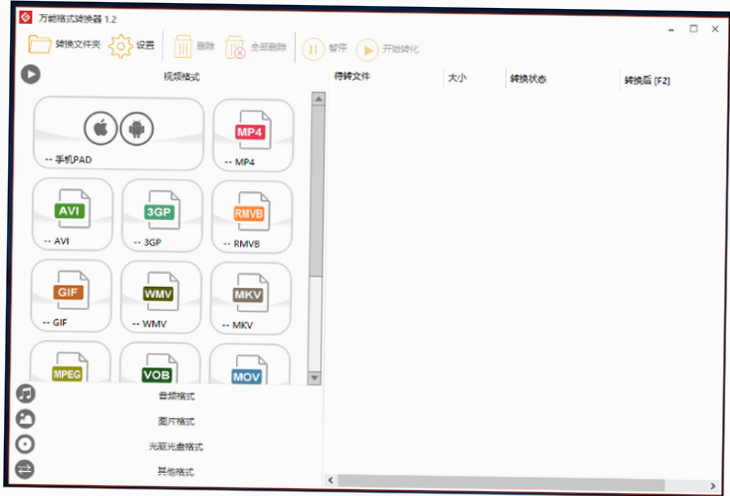This screenshot has height=496, width=730.
Task: Click the disc icon beside 光驱光盘格式
Action: pos(25,444)
